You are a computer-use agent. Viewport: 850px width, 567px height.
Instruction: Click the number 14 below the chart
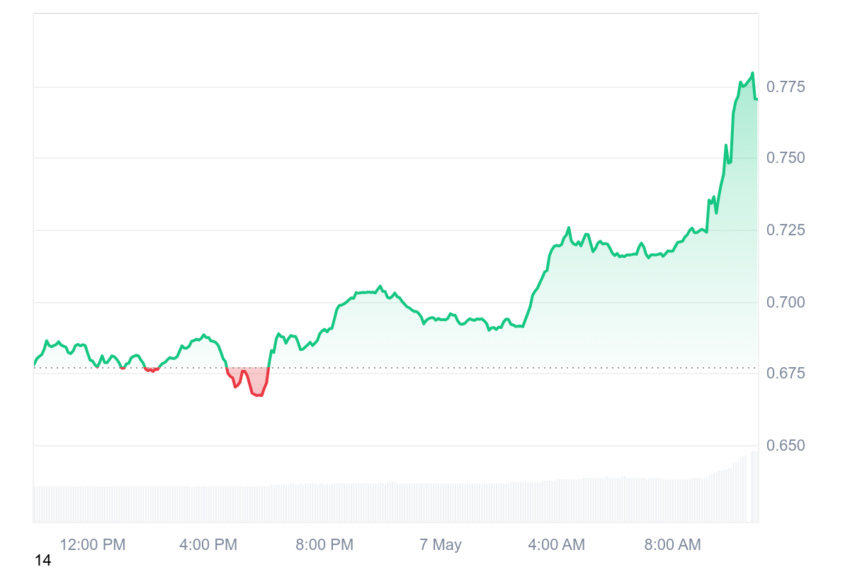click(43, 560)
